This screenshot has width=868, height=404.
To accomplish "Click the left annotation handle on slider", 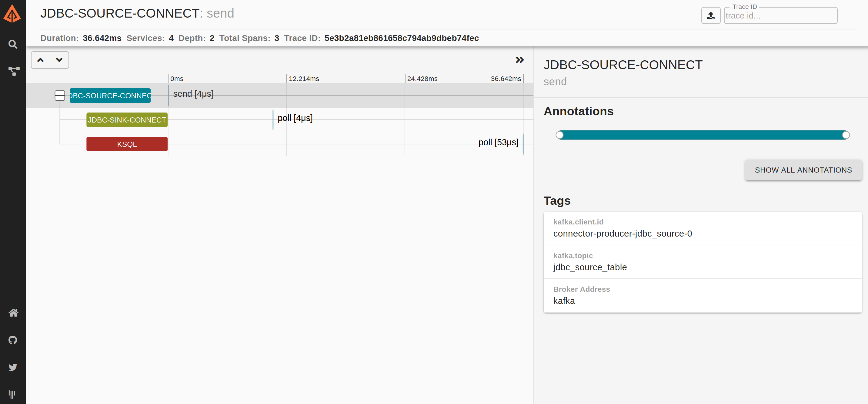I will [559, 135].
